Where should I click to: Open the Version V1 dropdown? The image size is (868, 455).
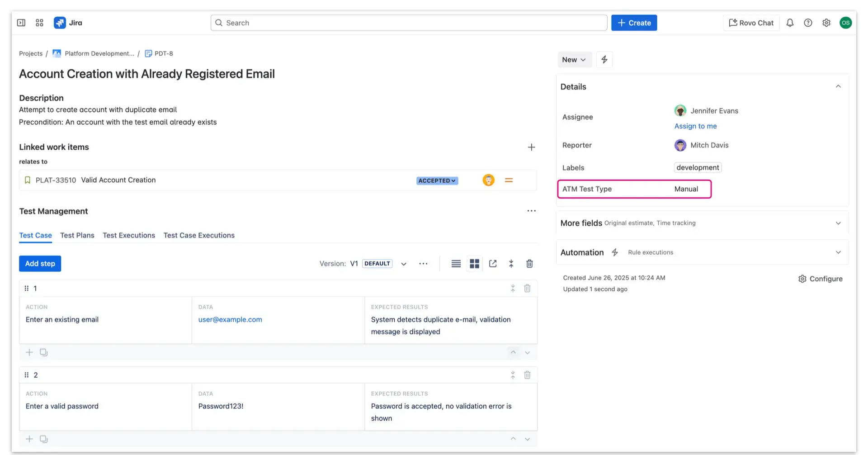pos(403,264)
